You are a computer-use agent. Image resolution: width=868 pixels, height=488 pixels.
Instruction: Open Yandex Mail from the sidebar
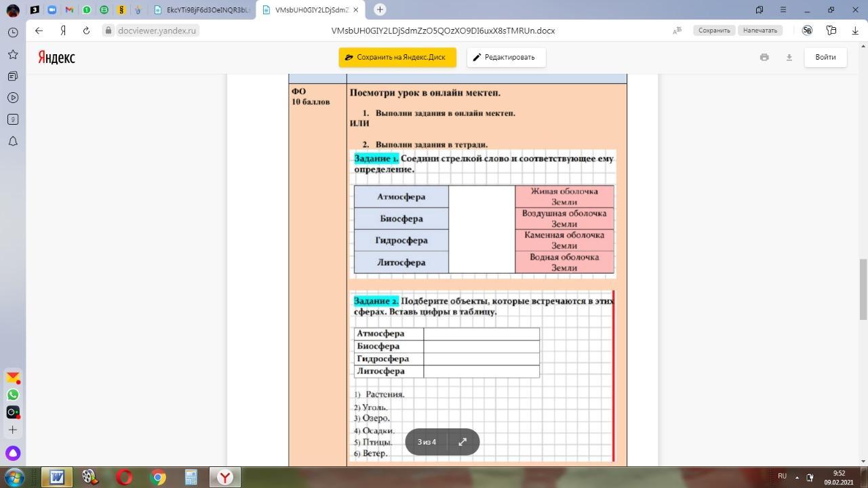13,378
